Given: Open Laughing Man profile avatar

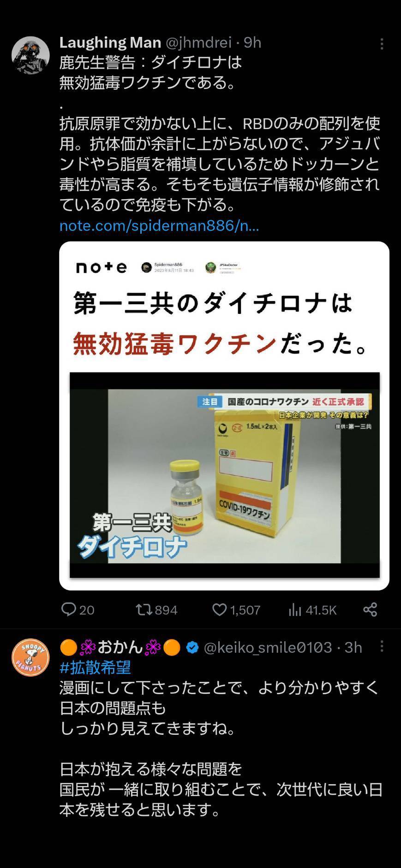Looking at the screenshot, I should pyautogui.click(x=30, y=55).
